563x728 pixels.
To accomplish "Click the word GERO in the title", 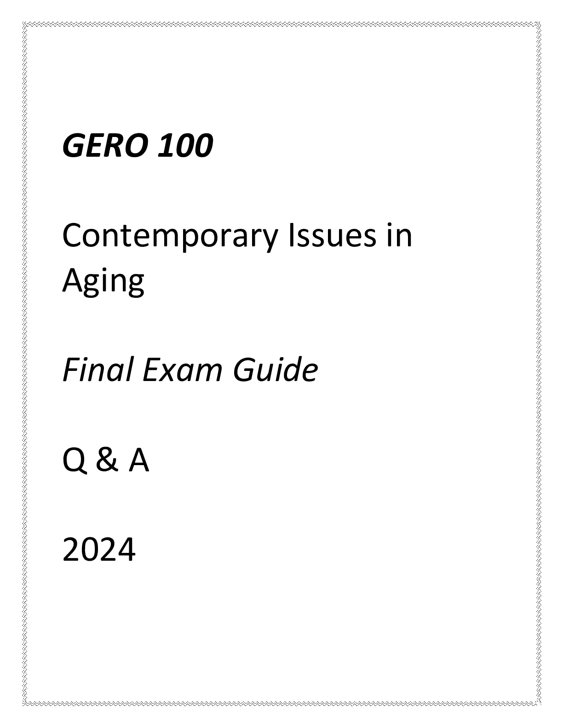I will coord(106,146).
